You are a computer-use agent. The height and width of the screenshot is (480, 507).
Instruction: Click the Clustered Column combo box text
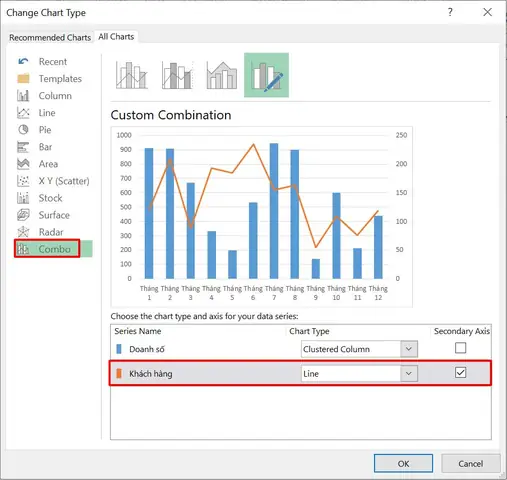click(336, 349)
